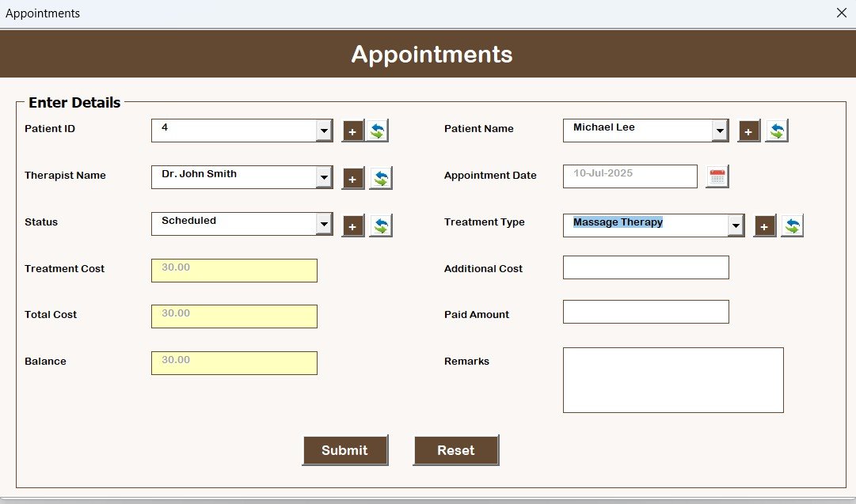Click the Additional Cost label

(483, 269)
